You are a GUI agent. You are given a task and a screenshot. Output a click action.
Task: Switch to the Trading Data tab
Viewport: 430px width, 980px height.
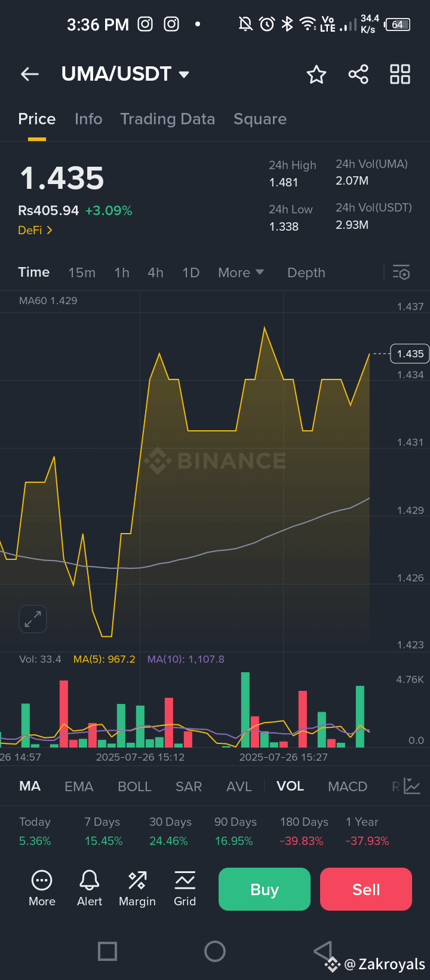point(167,119)
